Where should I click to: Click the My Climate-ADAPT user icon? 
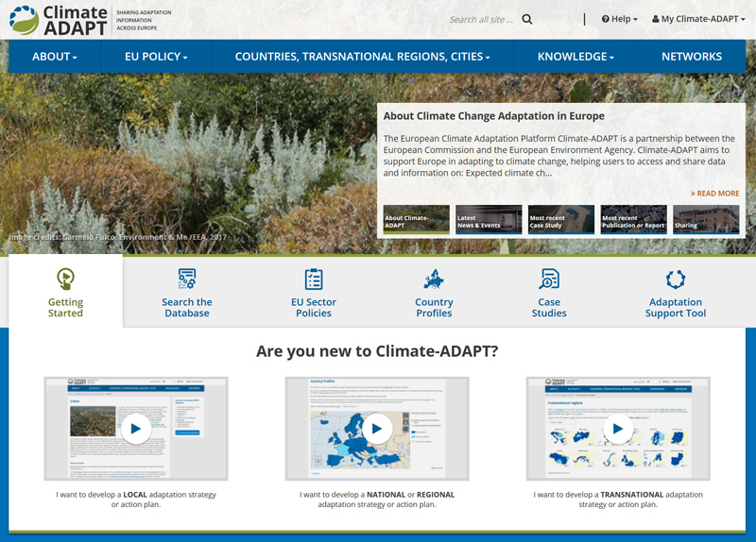[656, 19]
